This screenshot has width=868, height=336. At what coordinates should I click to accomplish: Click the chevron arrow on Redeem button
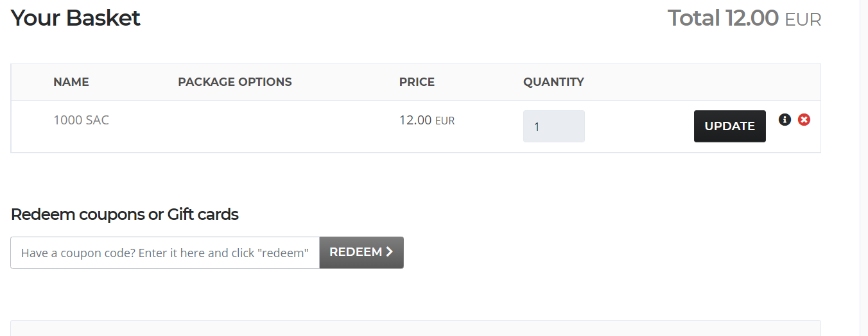click(x=389, y=252)
